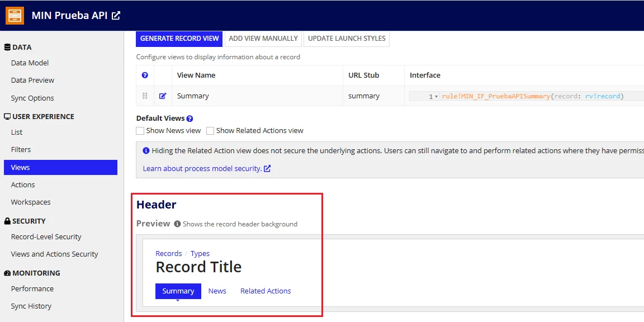Edit the Summary view pencil icon
The image size is (644, 322).
tap(163, 96)
